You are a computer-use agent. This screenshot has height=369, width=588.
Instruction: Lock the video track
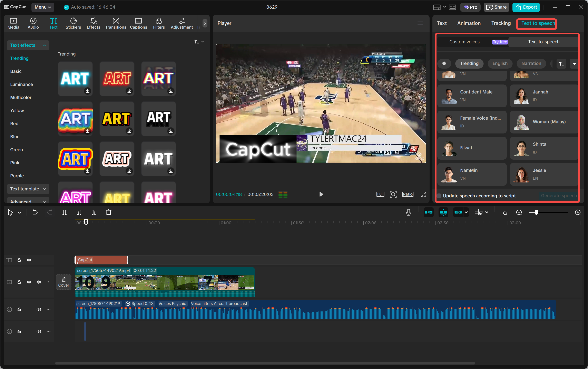19,282
